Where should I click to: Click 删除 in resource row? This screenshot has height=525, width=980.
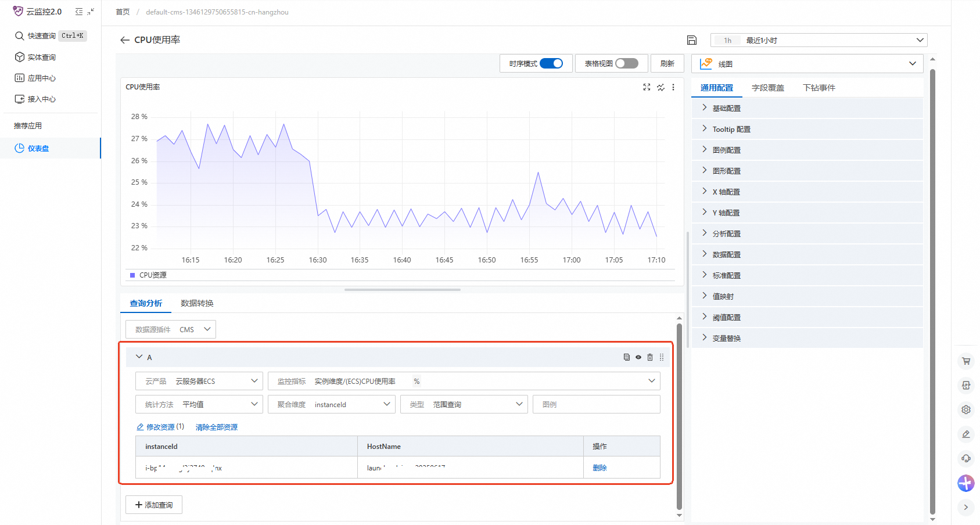tap(600, 468)
